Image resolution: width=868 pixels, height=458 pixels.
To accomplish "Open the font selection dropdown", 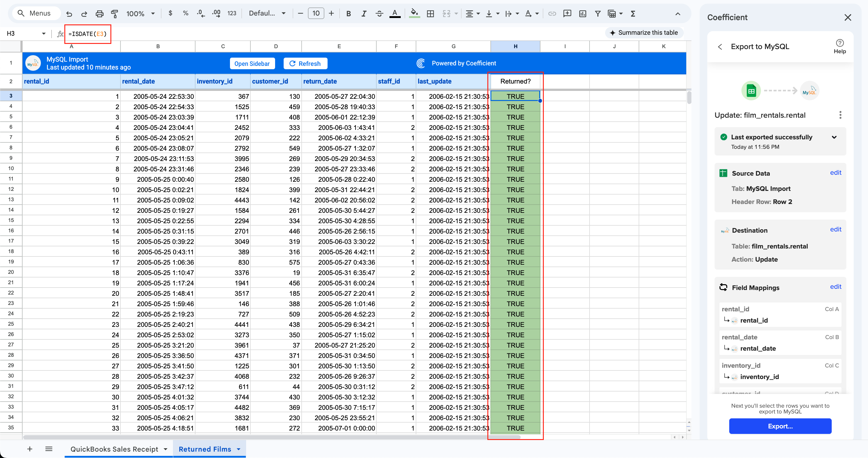I will pos(267,13).
